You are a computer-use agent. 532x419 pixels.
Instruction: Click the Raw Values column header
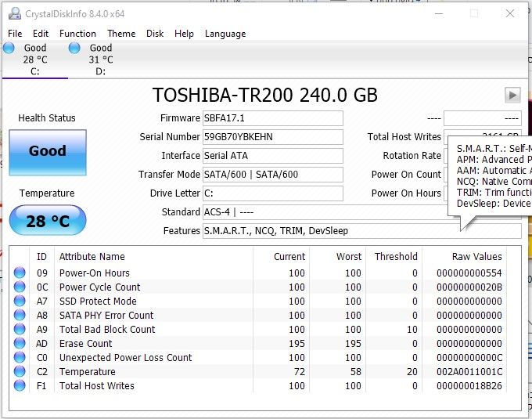pos(476,257)
